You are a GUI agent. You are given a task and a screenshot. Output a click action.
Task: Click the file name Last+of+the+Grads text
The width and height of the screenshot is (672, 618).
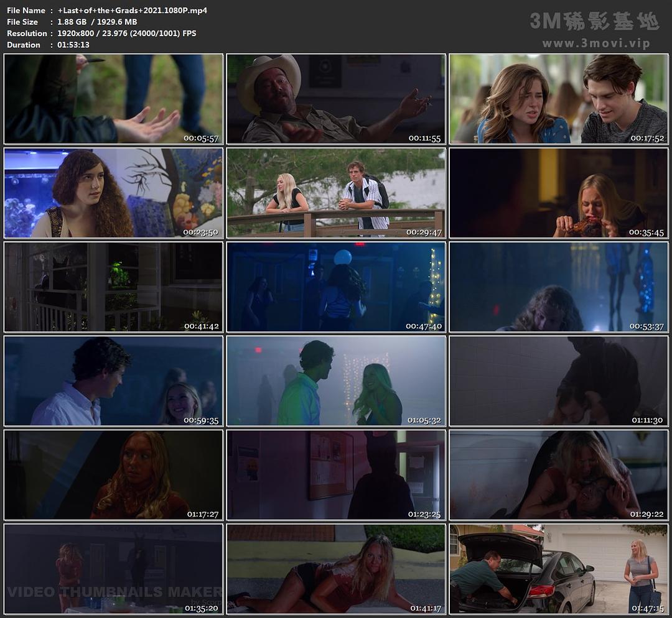[132, 11]
